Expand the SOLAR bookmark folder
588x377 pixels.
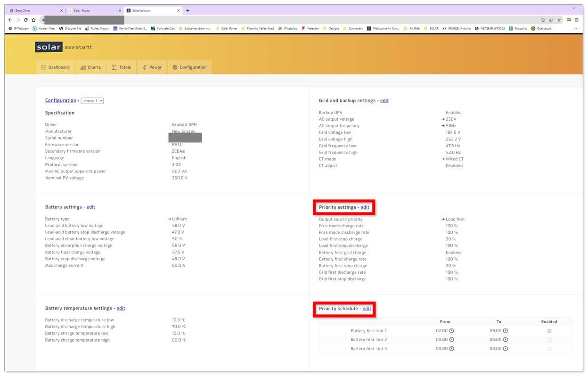pyautogui.click(x=431, y=28)
